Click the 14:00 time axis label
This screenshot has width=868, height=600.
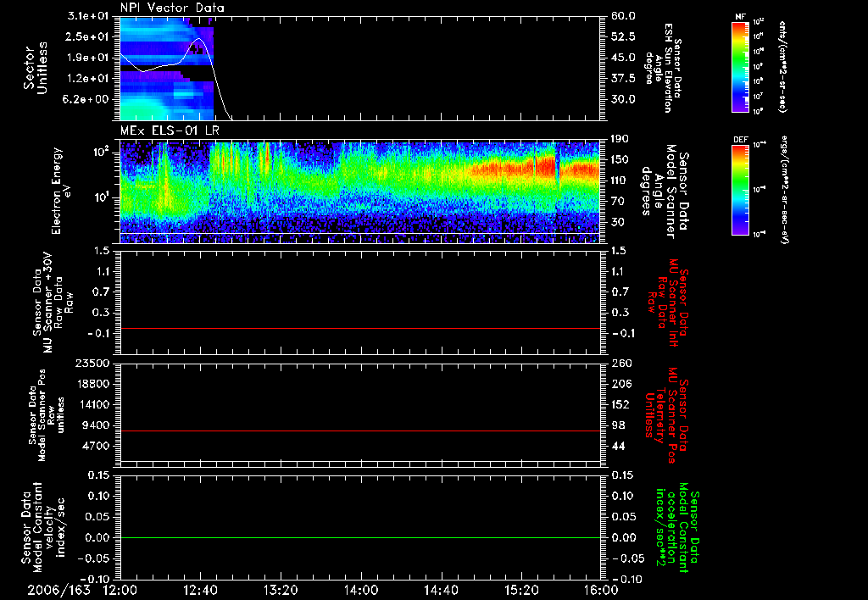tap(361, 590)
